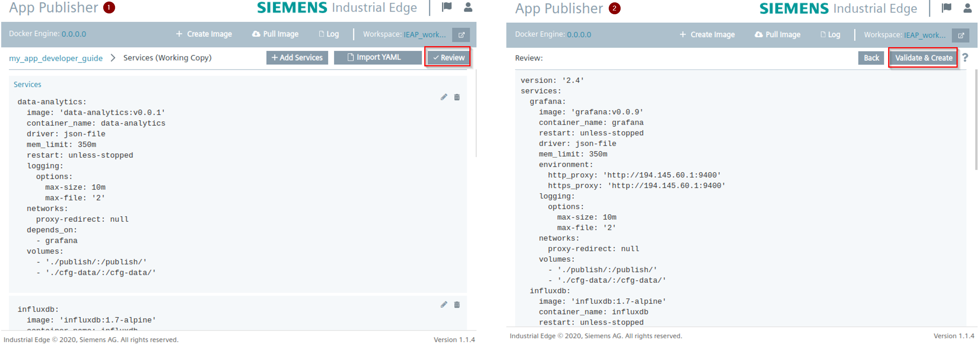
Task: Click 'depends_on:' line in data-analytics service
Action: pyautogui.click(x=52, y=230)
